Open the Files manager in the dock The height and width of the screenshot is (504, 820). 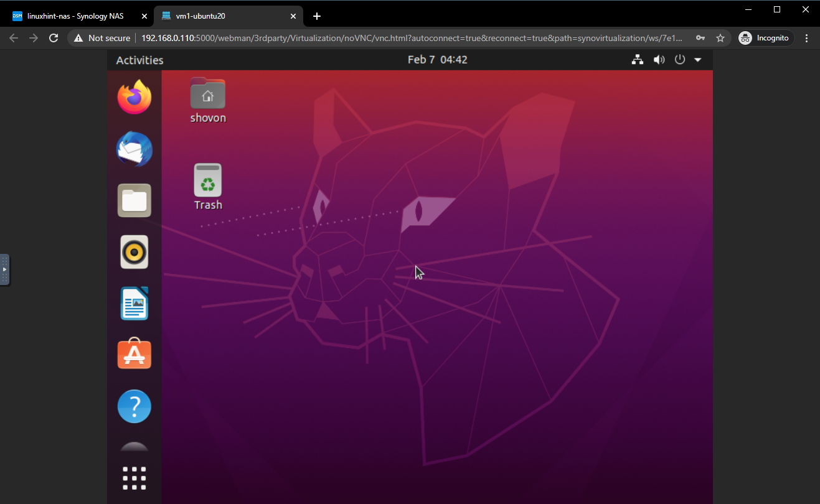click(134, 200)
